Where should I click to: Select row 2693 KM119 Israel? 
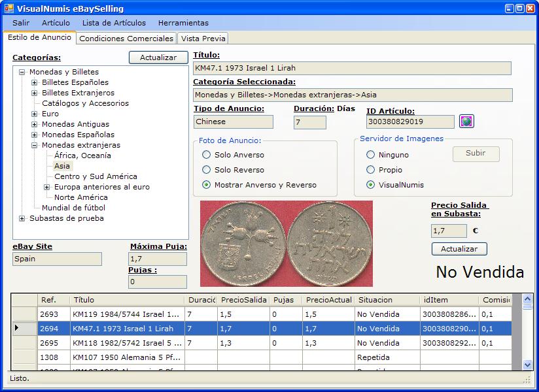261,314
